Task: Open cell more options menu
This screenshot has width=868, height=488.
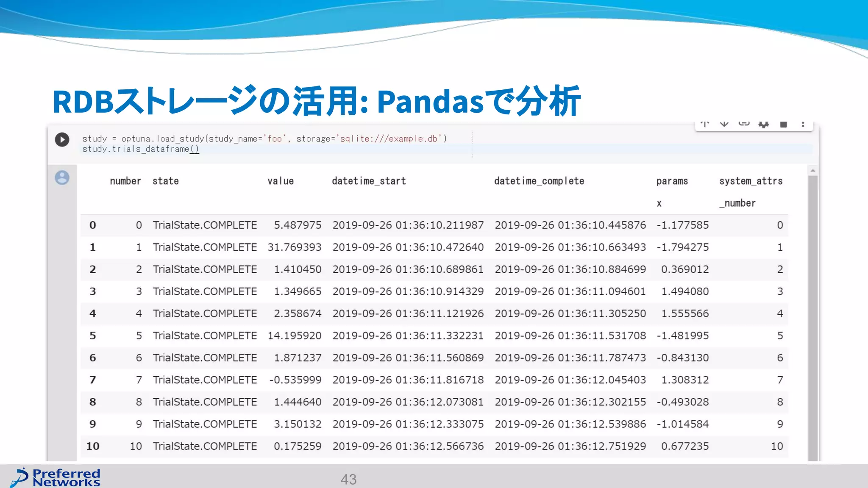Action: [x=803, y=124]
